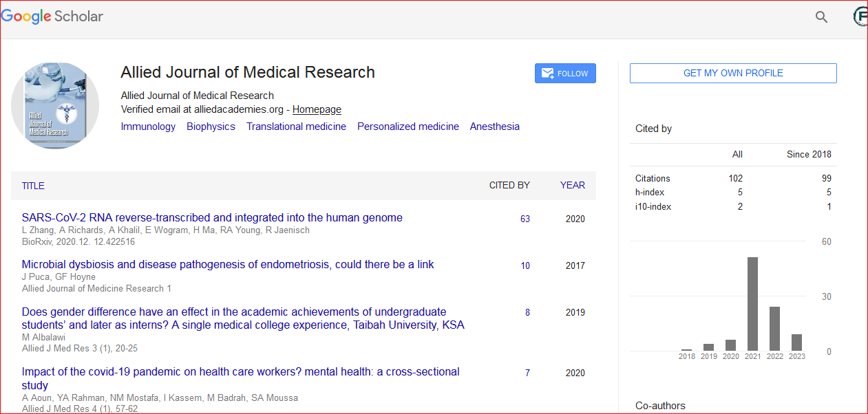The width and height of the screenshot is (868, 414).
Task: Open search with the magnifier icon
Action: (821, 17)
